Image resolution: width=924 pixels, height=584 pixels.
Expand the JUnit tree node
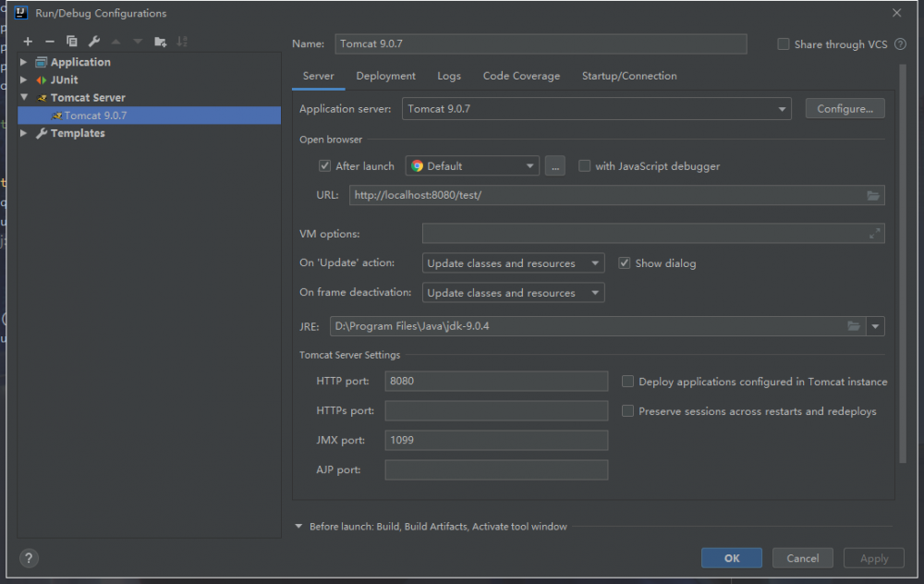click(24, 80)
